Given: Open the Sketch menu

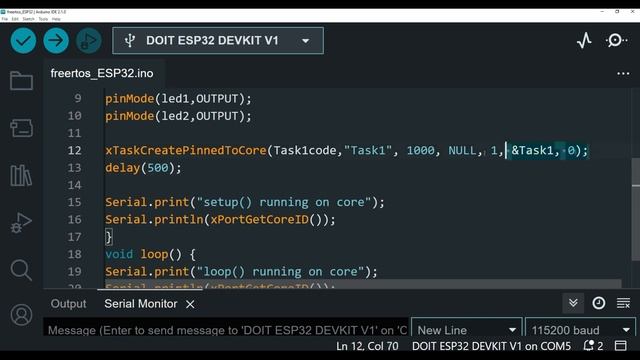Looking at the screenshot, I should tap(29, 19).
